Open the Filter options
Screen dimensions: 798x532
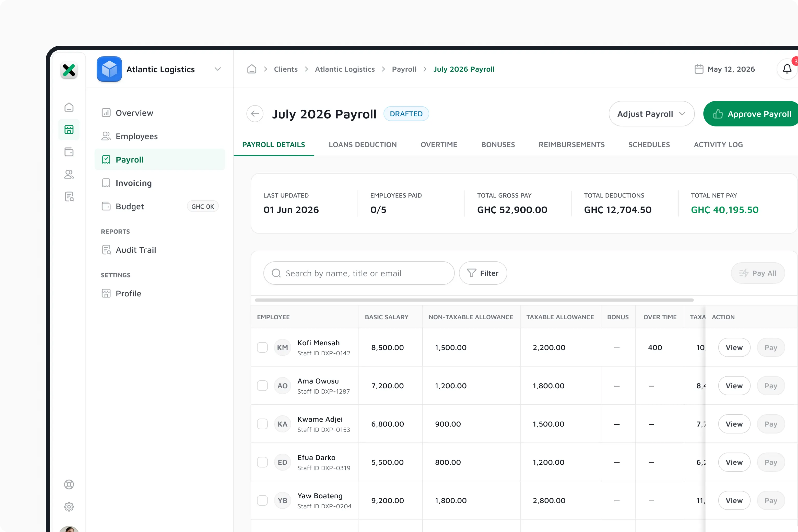(x=483, y=273)
